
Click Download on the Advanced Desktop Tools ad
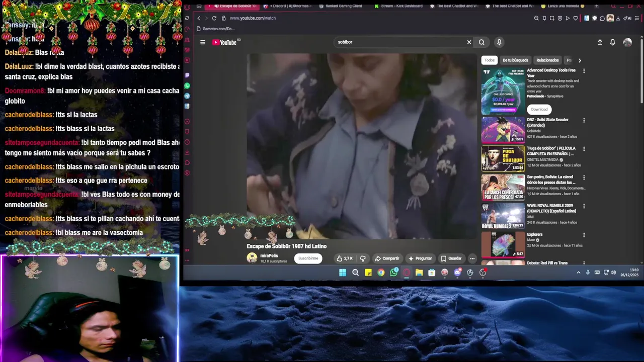tap(539, 109)
